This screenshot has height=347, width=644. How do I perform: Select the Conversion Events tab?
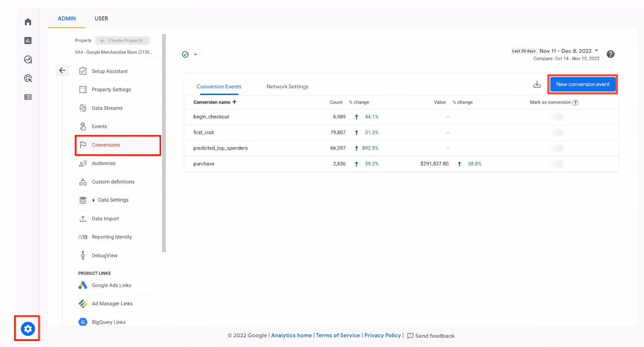pos(219,86)
